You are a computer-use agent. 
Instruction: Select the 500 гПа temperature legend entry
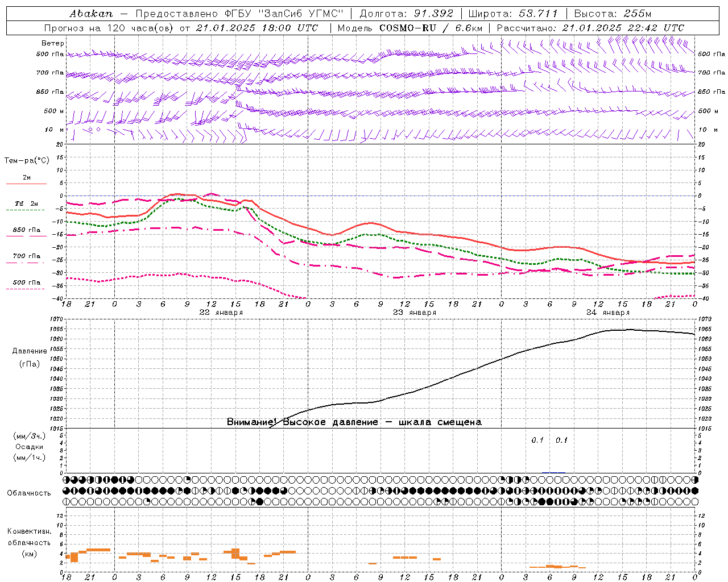coord(27,282)
